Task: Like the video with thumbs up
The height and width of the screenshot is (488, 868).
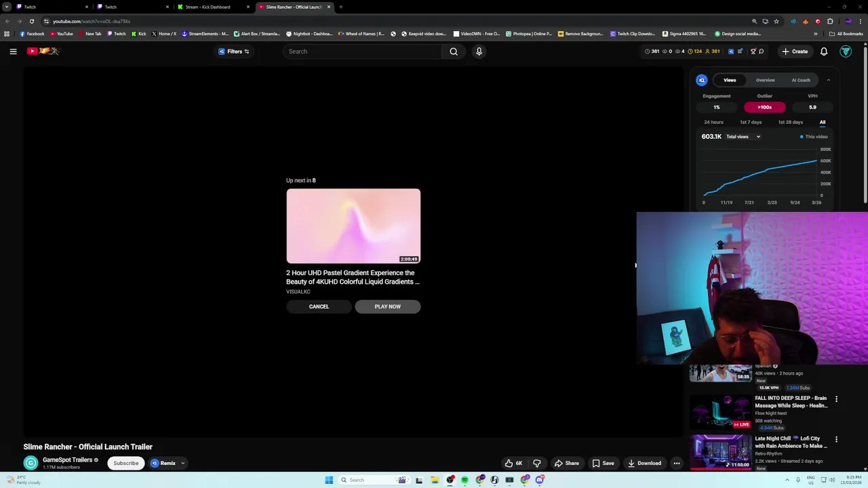Action: coord(513,463)
